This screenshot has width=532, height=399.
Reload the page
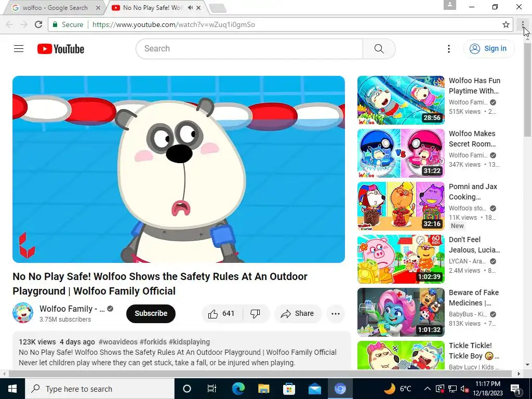(38, 24)
